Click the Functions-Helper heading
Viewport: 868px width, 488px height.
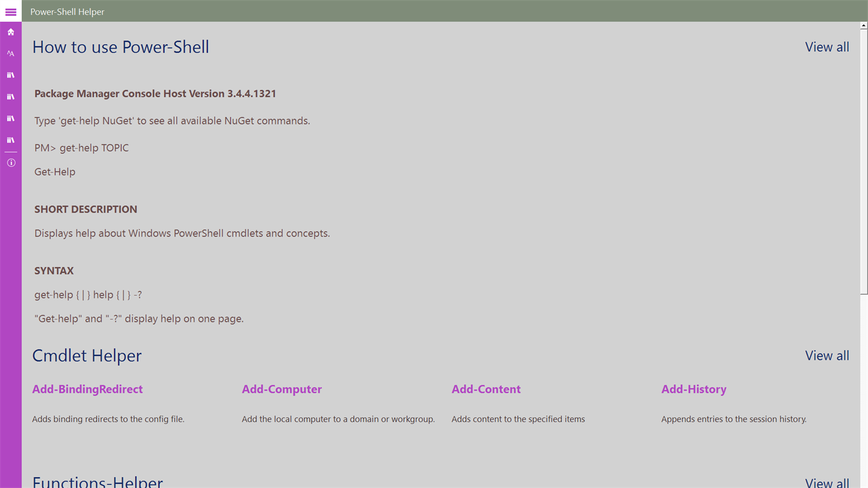coord(98,481)
